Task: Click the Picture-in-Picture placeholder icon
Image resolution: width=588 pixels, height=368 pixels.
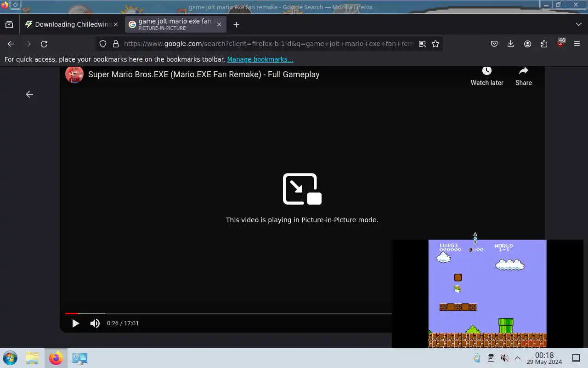Action: (x=302, y=189)
